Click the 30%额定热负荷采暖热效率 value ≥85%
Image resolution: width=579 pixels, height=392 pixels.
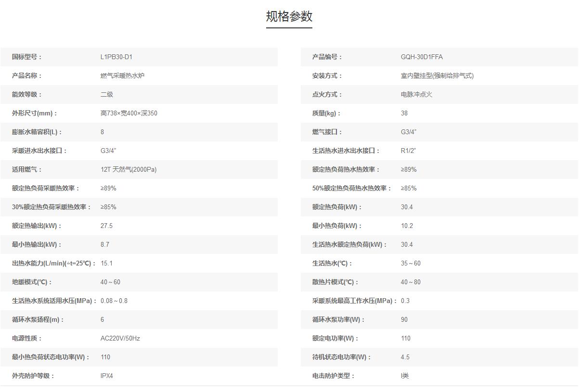[x=108, y=207]
